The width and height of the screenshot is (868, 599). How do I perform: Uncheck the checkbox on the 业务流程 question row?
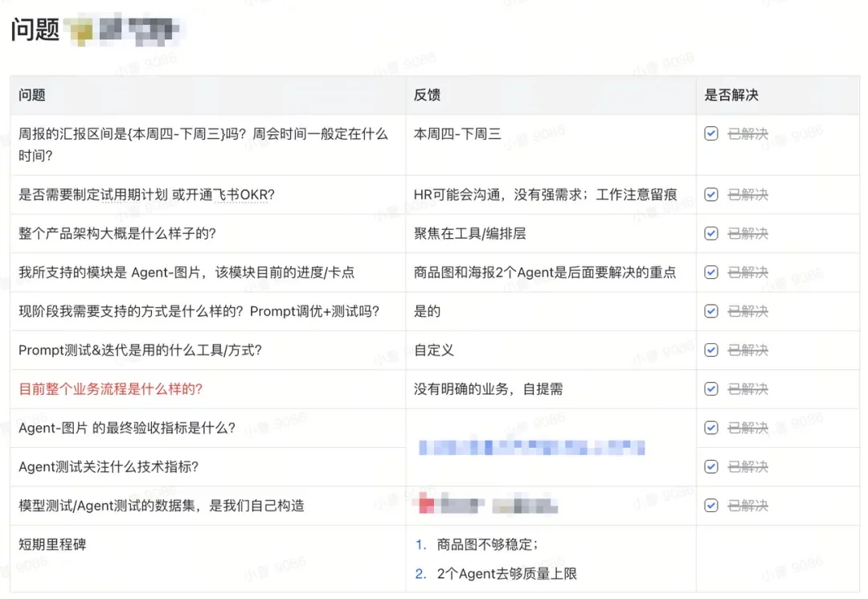(710, 388)
